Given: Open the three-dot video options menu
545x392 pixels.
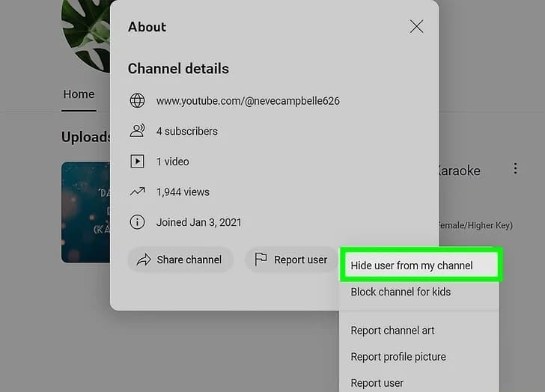Looking at the screenshot, I should coord(515,169).
